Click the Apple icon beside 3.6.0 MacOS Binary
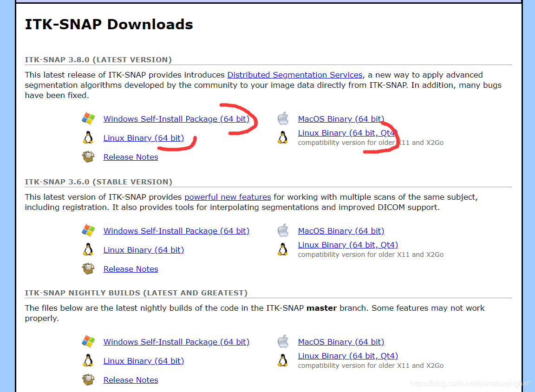Screen dimensions: 535x392 (x=283, y=230)
